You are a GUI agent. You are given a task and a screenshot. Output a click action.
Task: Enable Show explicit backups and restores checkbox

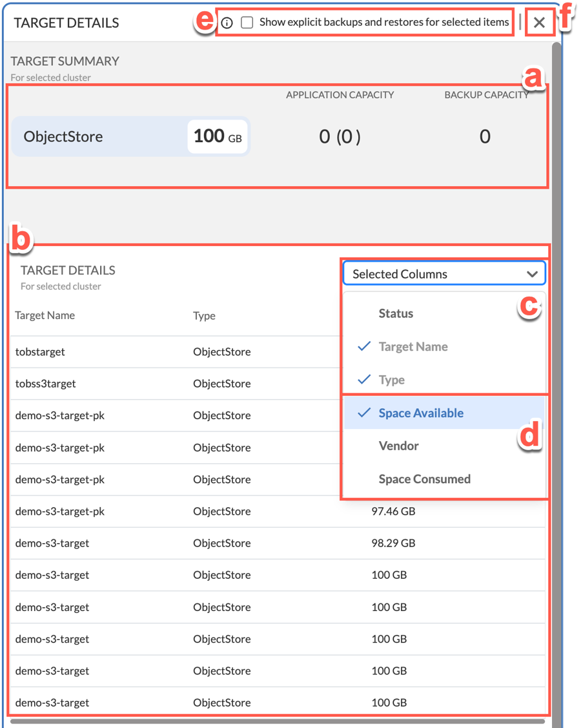247,23
